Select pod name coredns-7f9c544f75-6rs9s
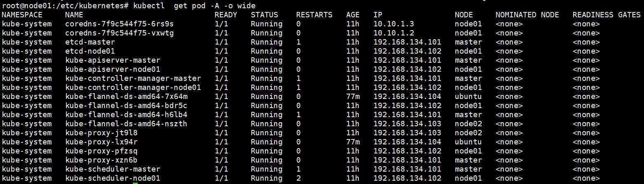Image resolution: width=644 pixels, height=184 pixels. [119, 24]
